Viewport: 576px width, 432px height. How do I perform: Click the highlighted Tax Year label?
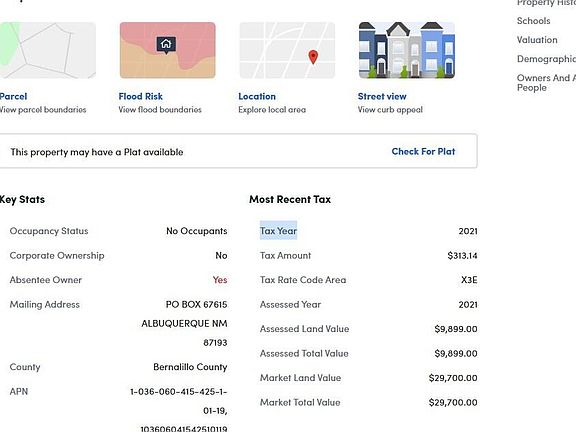click(x=278, y=231)
